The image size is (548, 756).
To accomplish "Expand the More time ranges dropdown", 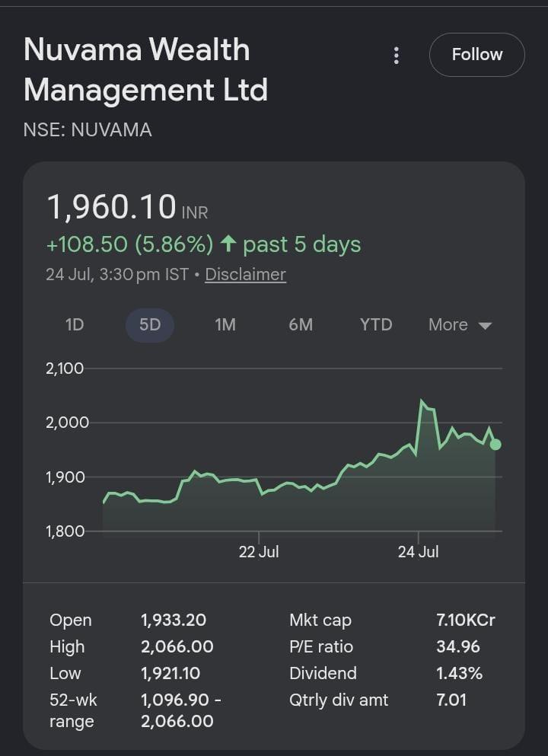I will tap(460, 325).
